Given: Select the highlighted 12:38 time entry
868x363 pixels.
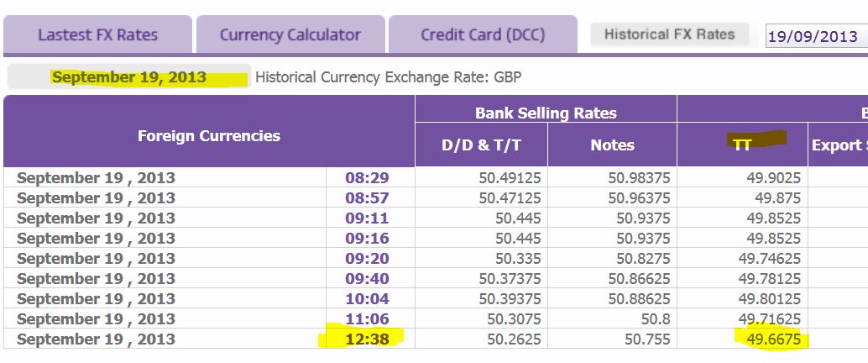Looking at the screenshot, I should [x=367, y=339].
